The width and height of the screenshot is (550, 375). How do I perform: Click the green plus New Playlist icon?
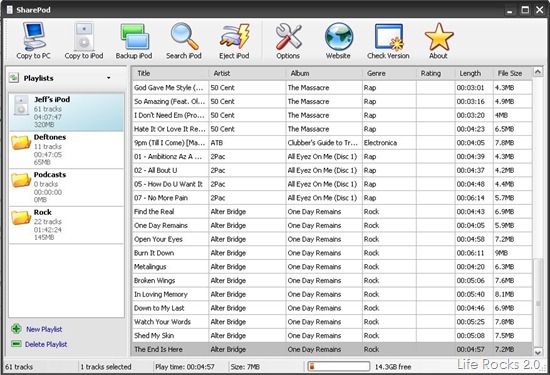point(16,329)
